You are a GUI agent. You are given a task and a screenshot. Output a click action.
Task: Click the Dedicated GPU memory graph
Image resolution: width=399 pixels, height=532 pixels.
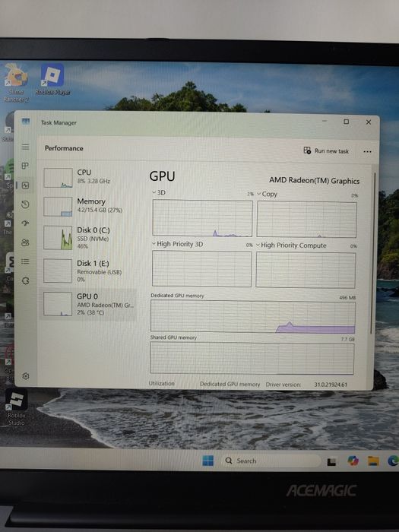click(x=253, y=317)
